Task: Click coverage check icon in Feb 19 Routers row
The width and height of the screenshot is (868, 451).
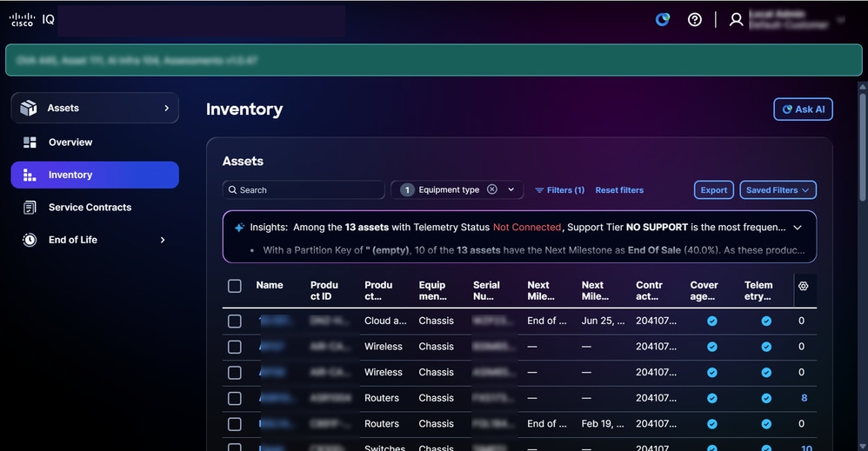Action: (x=712, y=424)
